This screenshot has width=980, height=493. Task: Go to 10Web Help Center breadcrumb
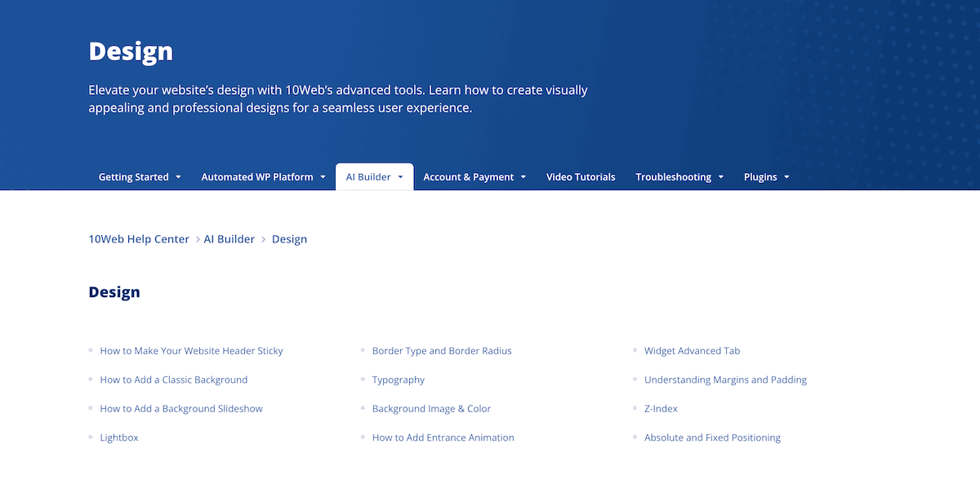[x=139, y=239]
